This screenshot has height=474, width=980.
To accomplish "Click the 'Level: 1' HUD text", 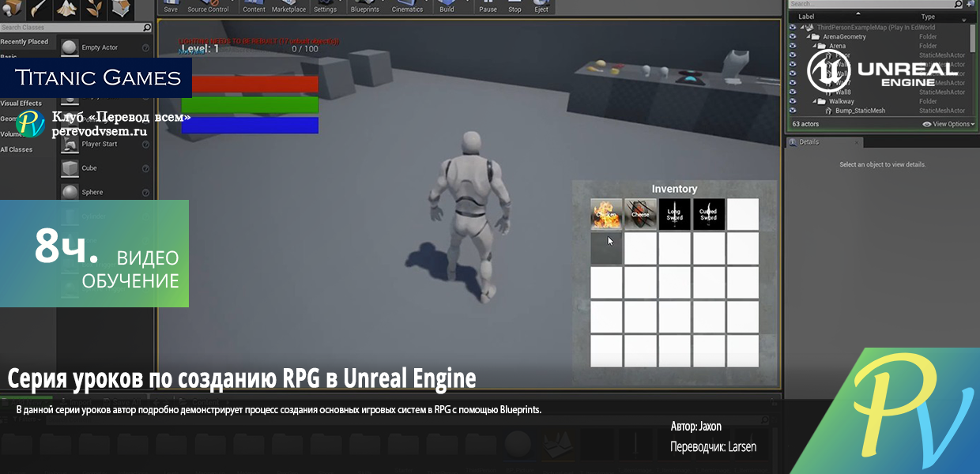I will [201, 49].
